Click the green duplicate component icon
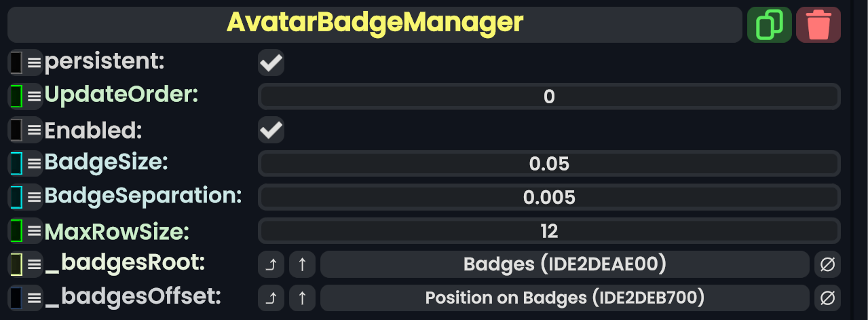This screenshot has height=320, width=868. [x=769, y=25]
